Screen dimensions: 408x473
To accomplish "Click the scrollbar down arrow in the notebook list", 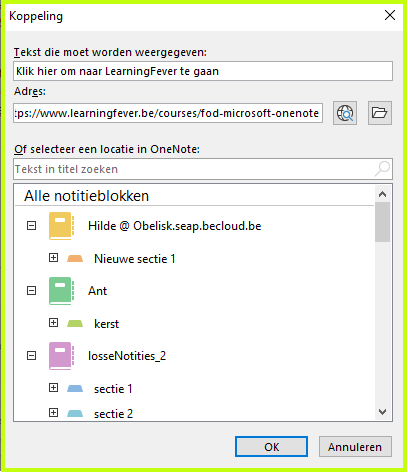I will point(383,412).
